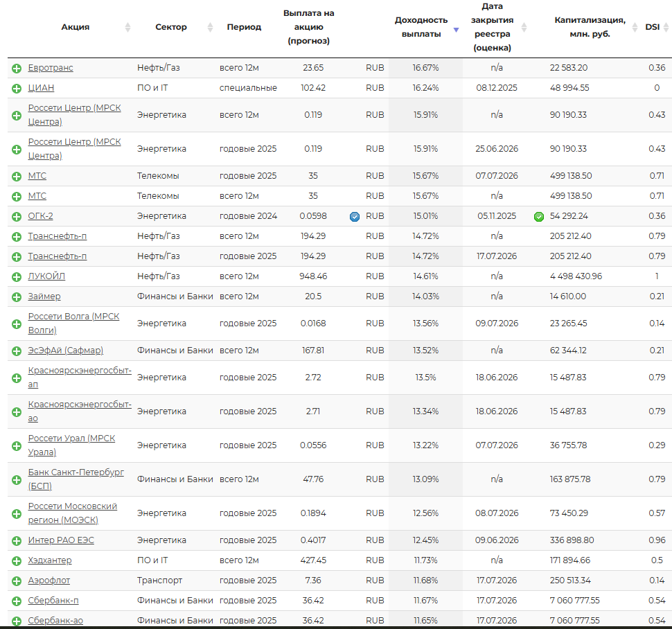Click the plus icon beside Аэрофлот
The image size is (672, 629).
[17, 581]
